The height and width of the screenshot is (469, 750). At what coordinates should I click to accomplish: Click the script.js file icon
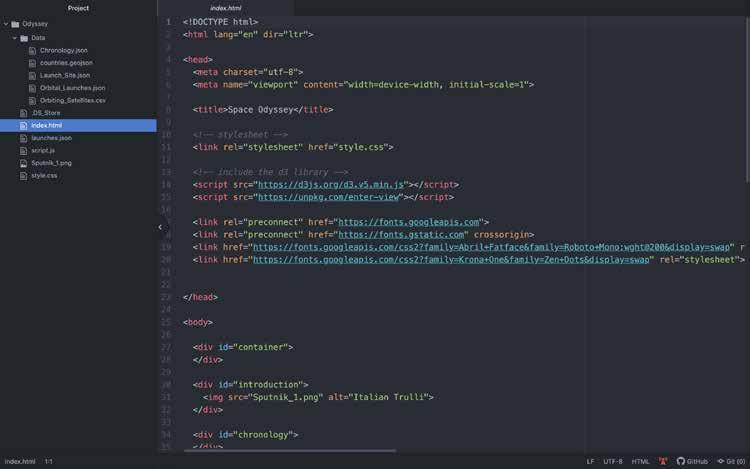click(23, 151)
